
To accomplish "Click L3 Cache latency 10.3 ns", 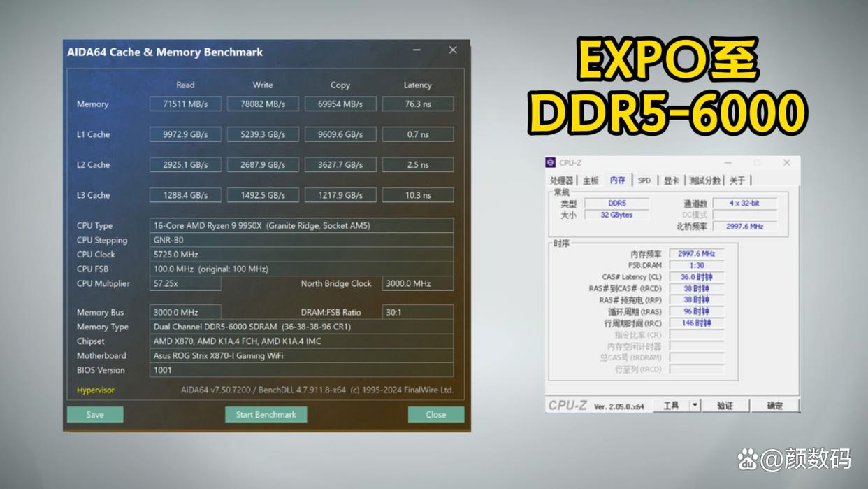I will click(418, 195).
